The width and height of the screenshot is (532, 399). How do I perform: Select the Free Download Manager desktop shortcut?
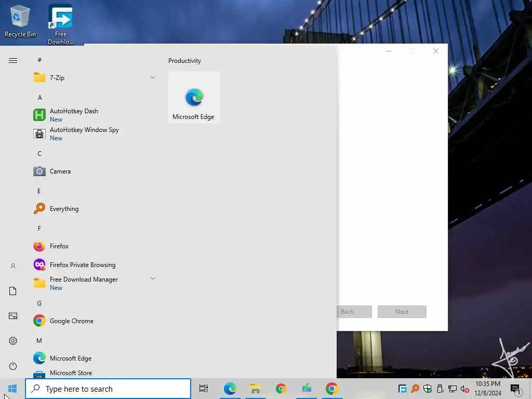click(x=61, y=24)
